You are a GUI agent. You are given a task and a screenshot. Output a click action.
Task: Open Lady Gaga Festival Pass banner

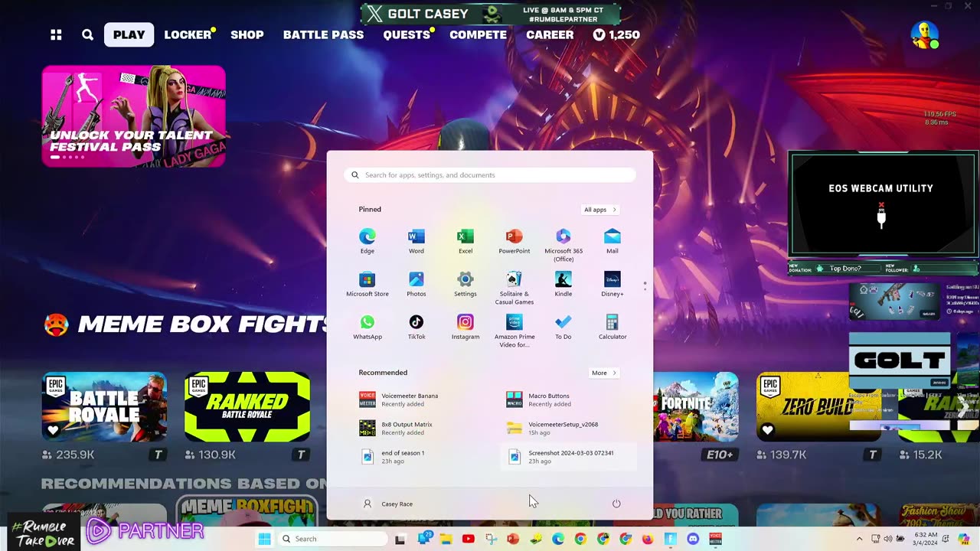(x=134, y=116)
